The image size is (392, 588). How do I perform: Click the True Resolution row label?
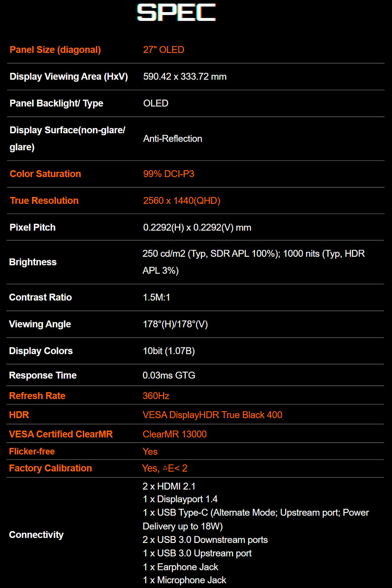coord(44,200)
